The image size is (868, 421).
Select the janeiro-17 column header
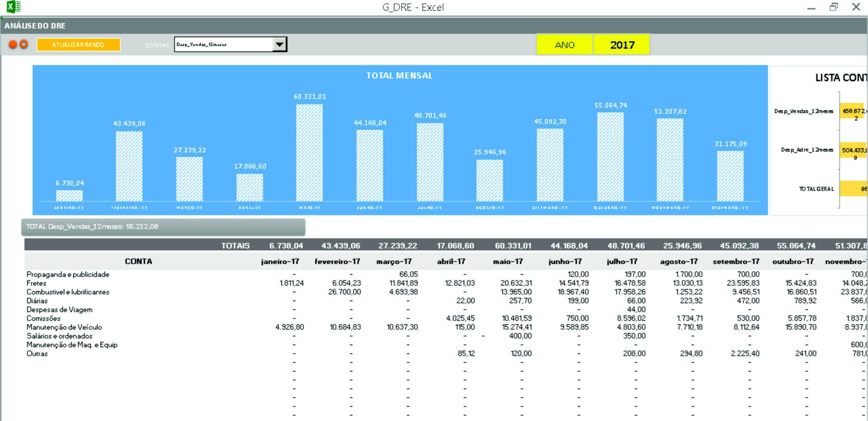(x=280, y=261)
